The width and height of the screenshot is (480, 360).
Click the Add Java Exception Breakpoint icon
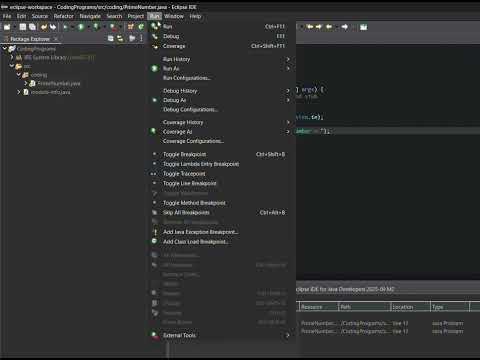(x=155, y=232)
